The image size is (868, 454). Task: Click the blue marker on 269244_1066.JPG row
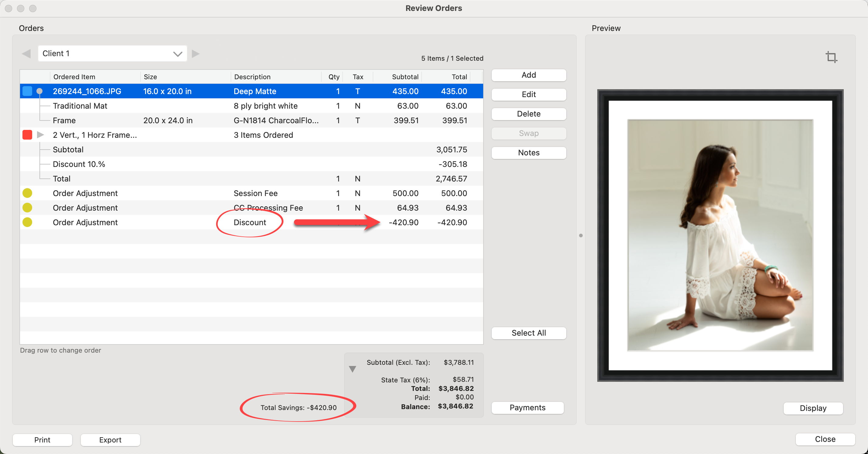pos(27,91)
